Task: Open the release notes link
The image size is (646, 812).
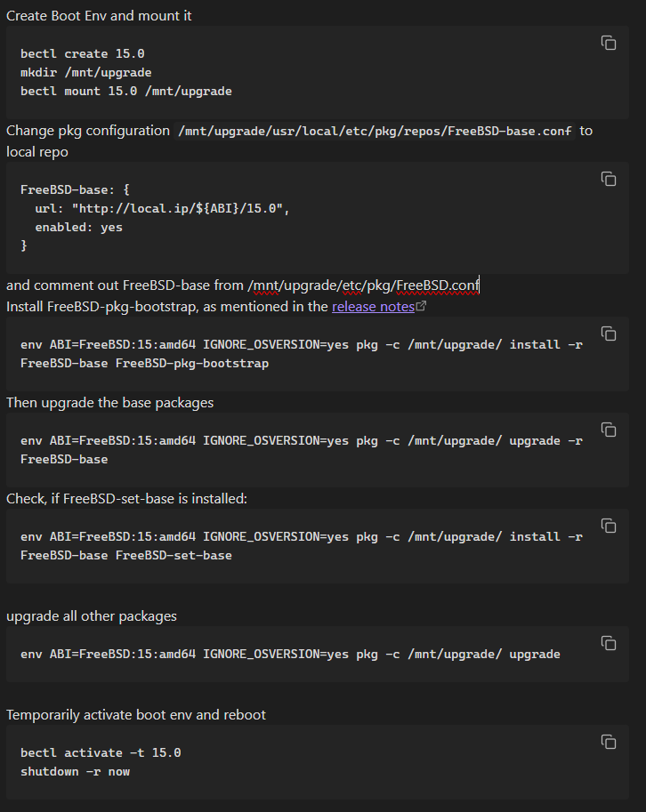Action: (373, 307)
